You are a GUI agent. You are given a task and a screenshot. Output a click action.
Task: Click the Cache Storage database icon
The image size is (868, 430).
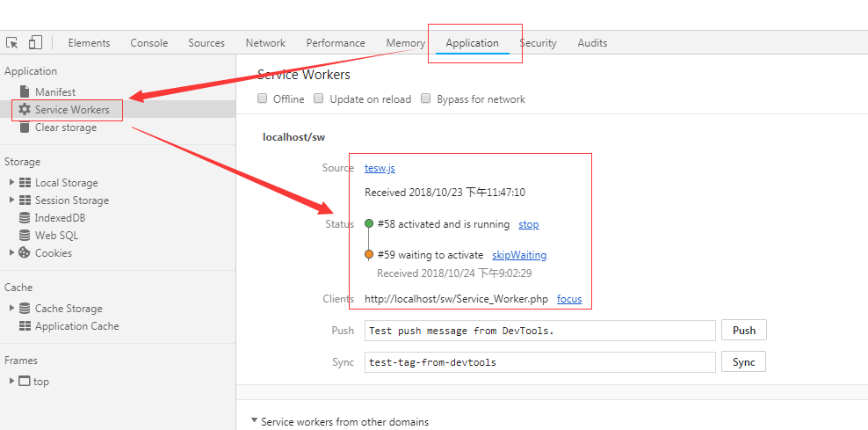click(x=25, y=308)
